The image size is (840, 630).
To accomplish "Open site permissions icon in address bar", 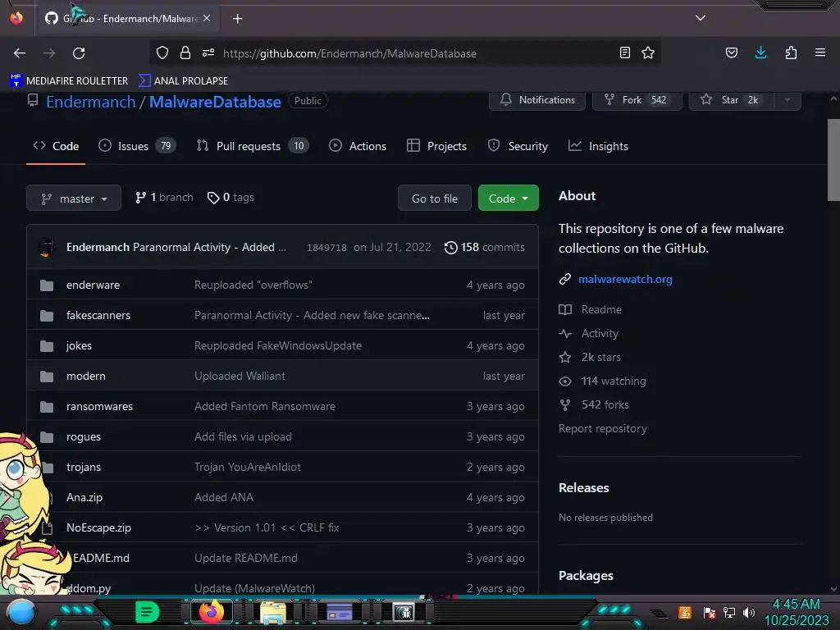I will point(208,52).
